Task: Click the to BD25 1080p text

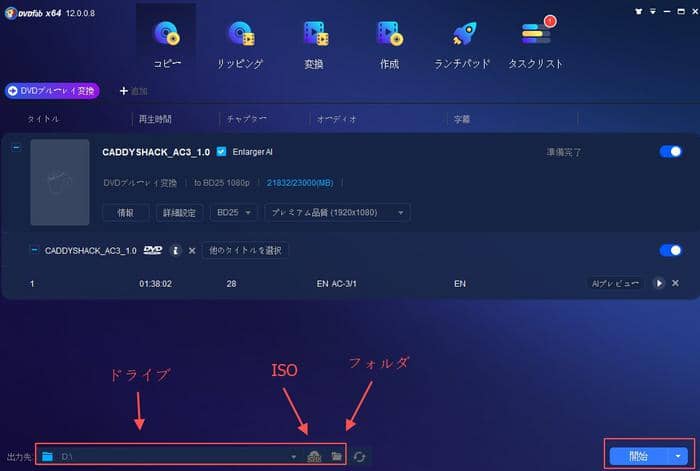Action: 221,183
